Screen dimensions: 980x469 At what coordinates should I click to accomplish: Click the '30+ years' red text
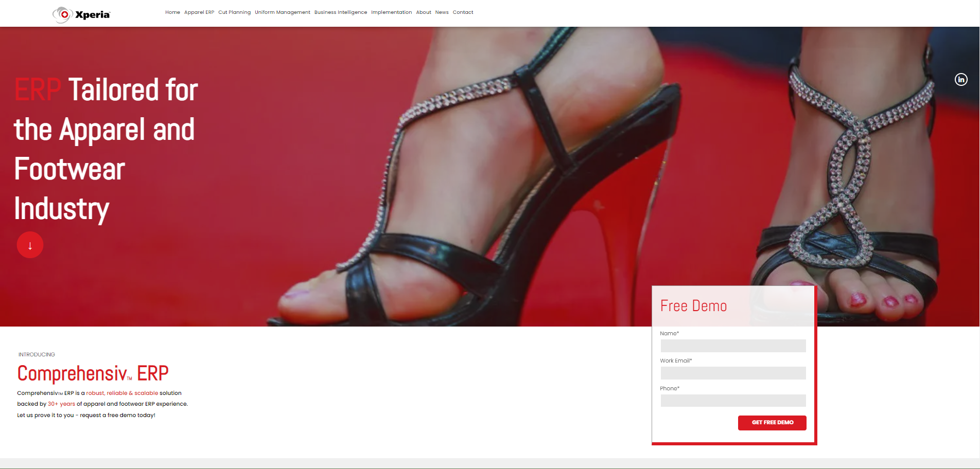point(61,404)
